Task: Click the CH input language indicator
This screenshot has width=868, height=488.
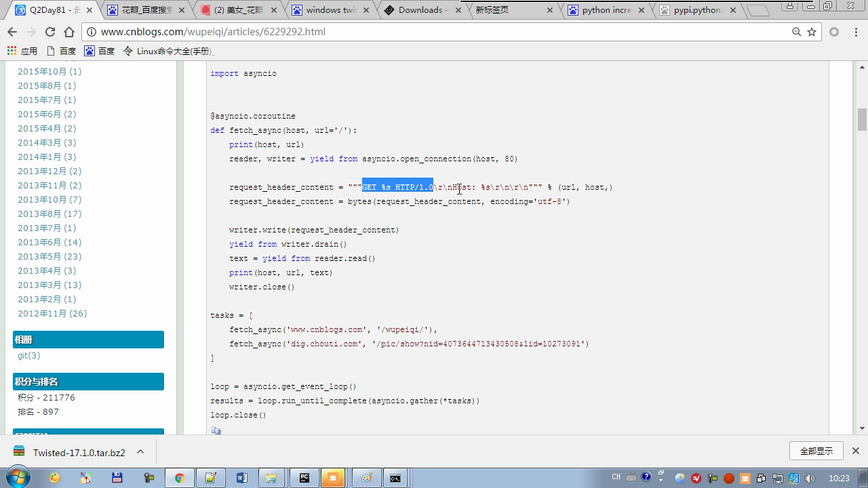Action: pos(616,477)
